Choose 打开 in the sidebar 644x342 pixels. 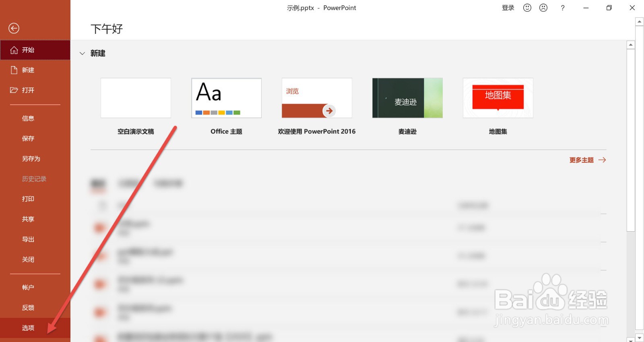click(x=35, y=90)
